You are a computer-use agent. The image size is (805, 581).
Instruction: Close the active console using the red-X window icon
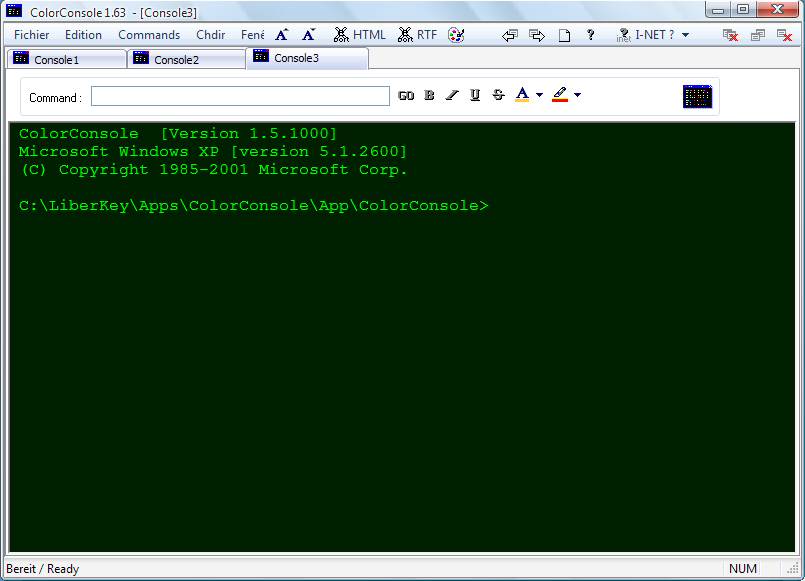(730, 35)
